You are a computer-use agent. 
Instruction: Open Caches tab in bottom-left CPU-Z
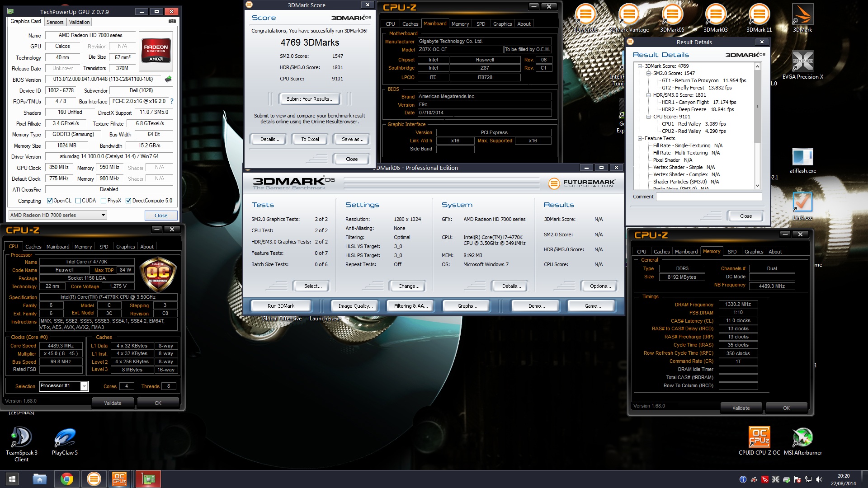coord(33,247)
